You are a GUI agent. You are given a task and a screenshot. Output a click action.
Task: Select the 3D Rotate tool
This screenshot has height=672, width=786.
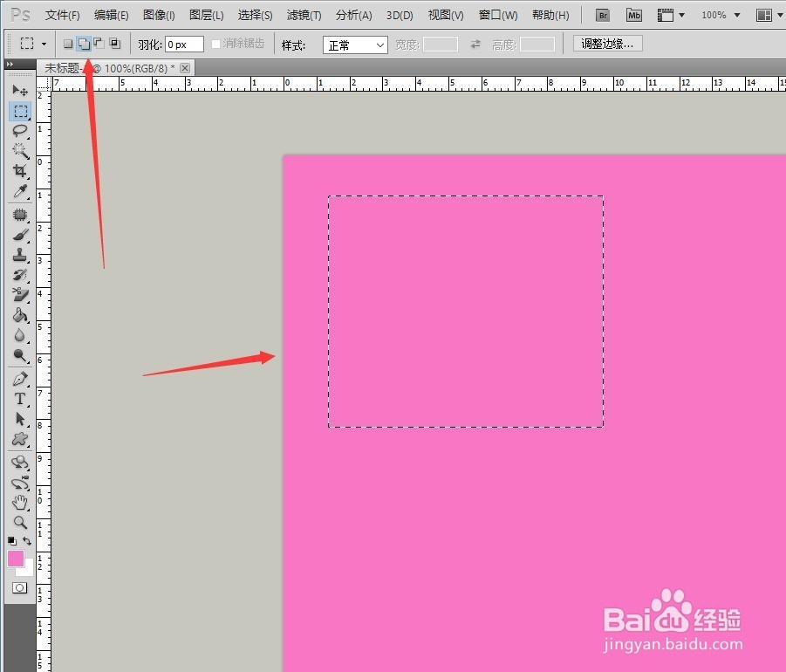20,463
